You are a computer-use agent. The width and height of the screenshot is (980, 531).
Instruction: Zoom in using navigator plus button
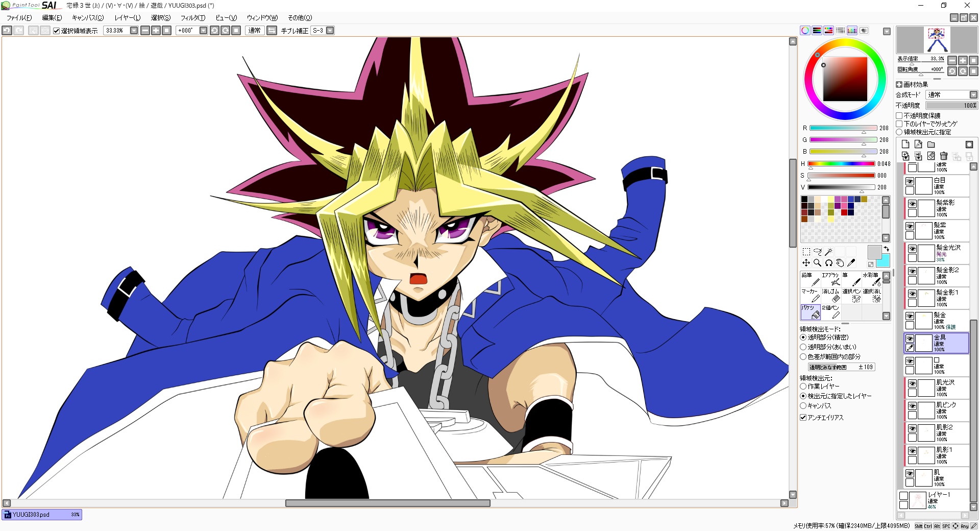pyautogui.click(x=963, y=60)
